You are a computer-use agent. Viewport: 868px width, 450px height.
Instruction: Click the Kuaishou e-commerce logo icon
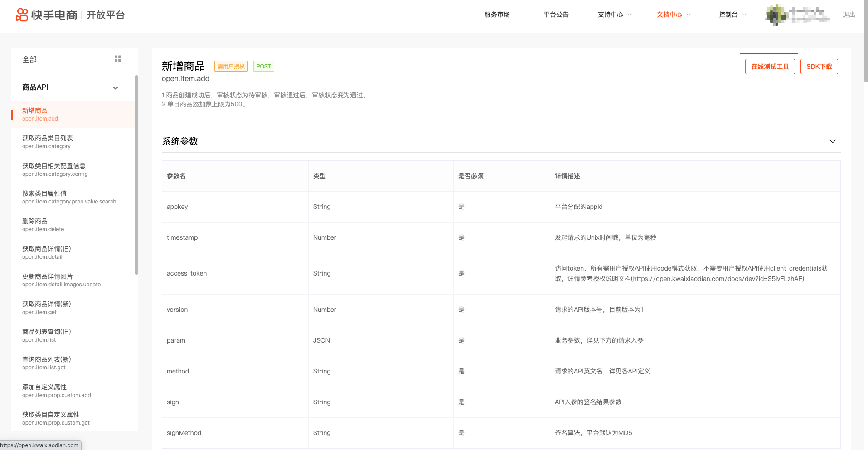(22, 15)
